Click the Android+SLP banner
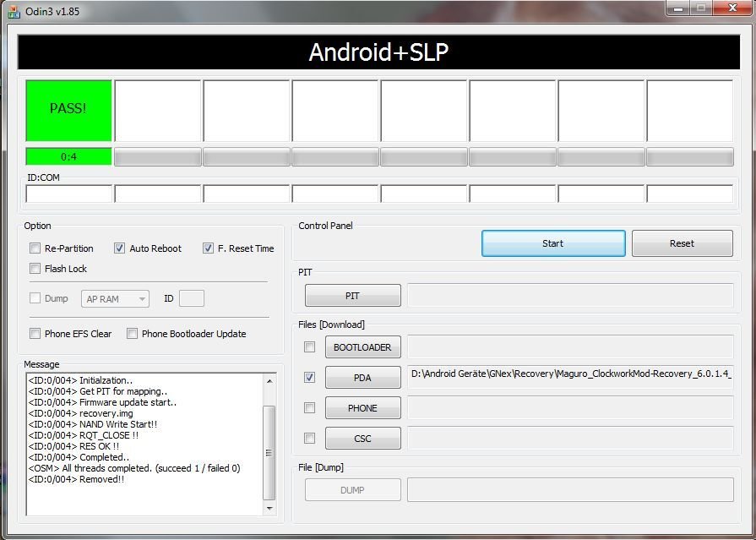This screenshot has width=756, height=540. pos(378,52)
